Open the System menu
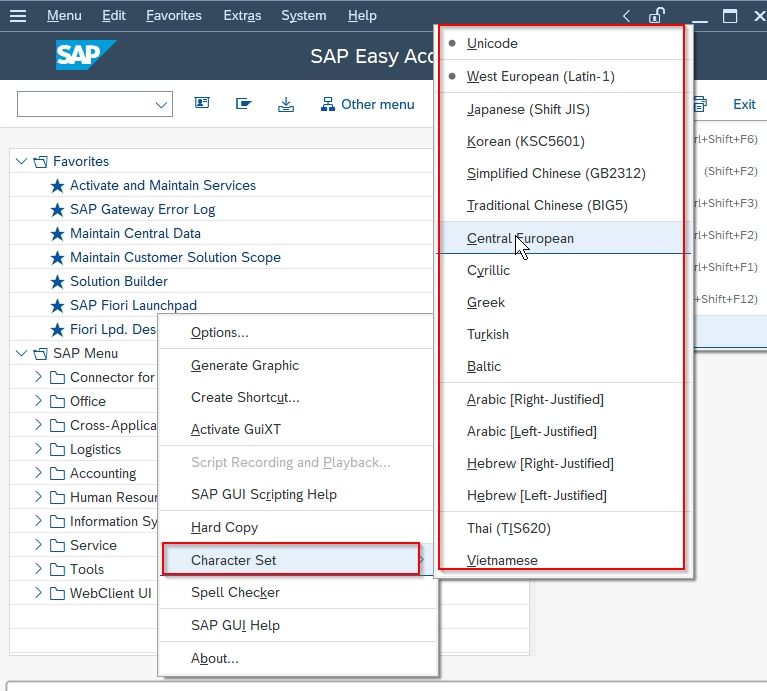Screen dimensions: 767x691 tap(303, 16)
